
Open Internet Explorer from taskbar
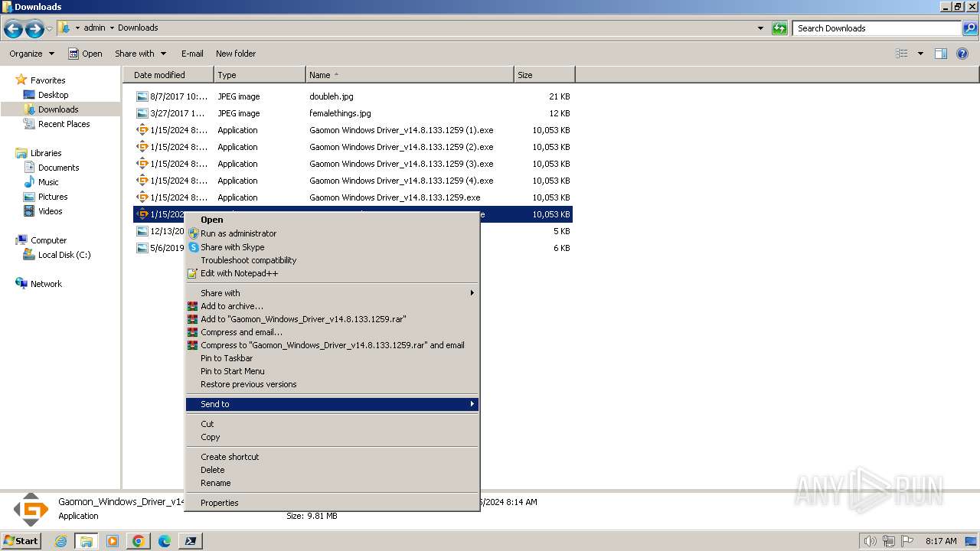coord(61,541)
